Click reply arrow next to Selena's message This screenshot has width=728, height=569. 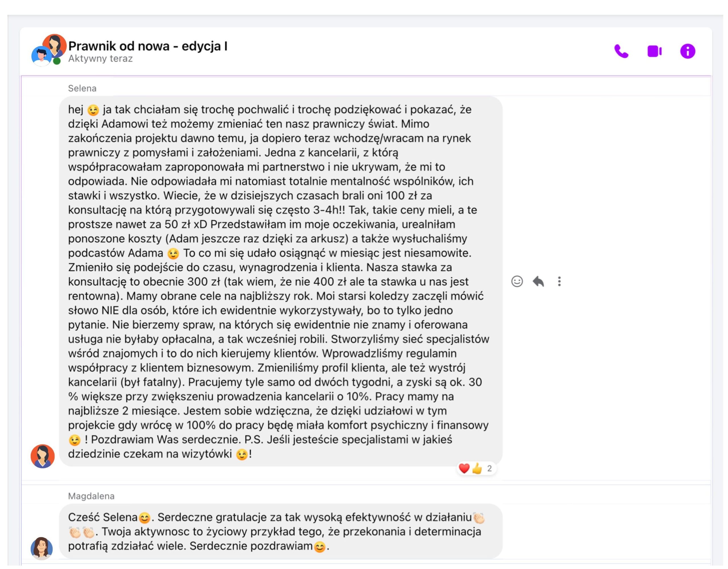(538, 281)
